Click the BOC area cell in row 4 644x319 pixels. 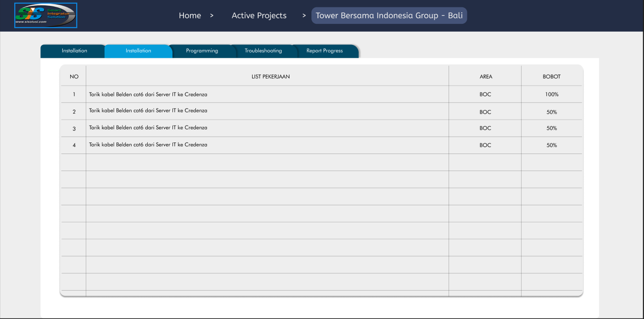click(x=485, y=145)
